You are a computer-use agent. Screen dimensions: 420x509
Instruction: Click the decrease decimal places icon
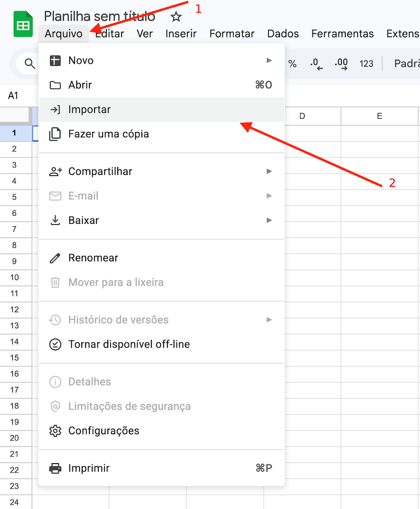pyautogui.click(x=316, y=64)
